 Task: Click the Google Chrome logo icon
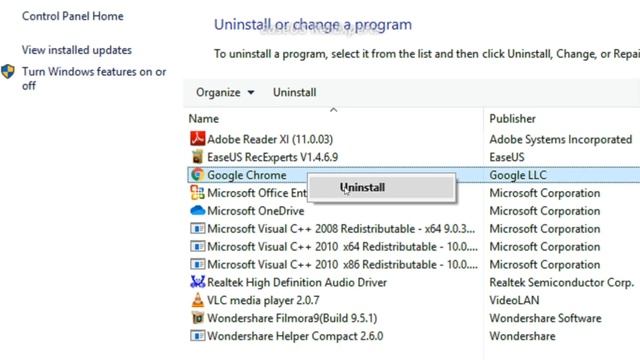198,175
